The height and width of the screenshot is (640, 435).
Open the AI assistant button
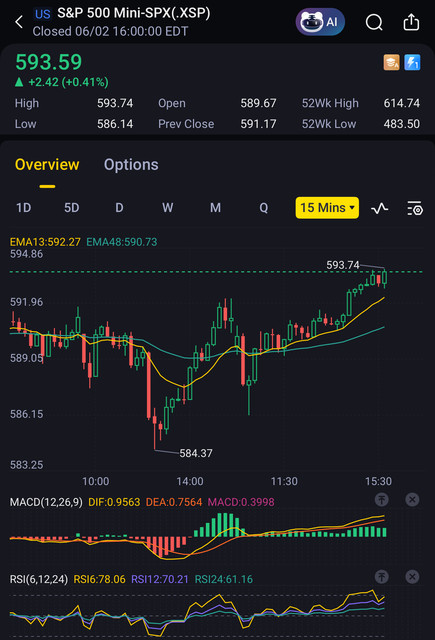tap(320, 22)
